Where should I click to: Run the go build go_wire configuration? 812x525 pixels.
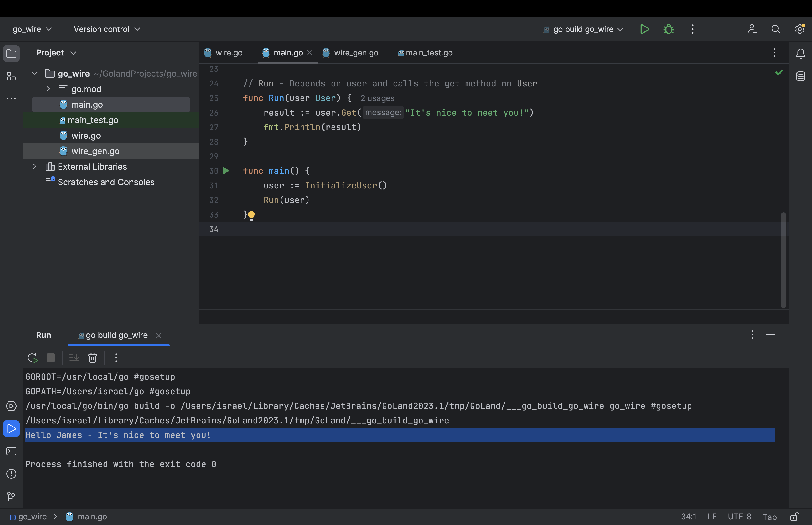point(645,29)
